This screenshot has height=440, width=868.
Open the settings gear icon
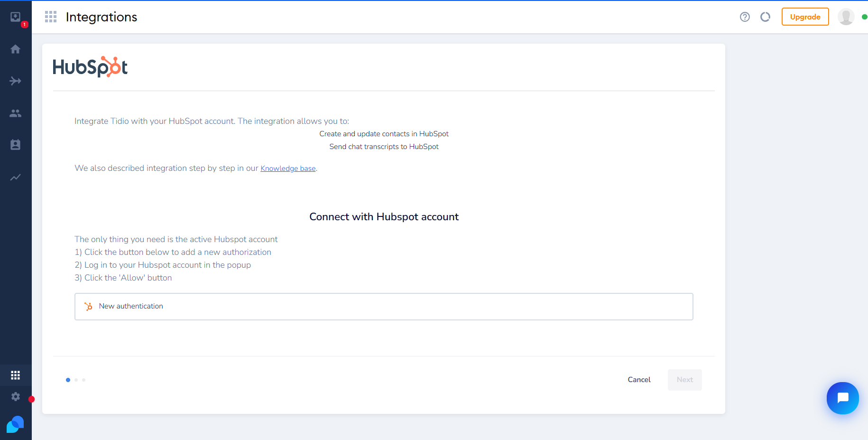(x=16, y=397)
